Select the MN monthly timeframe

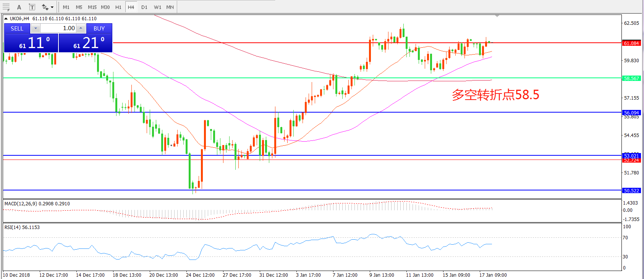pyautogui.click(x=170, y=7)
